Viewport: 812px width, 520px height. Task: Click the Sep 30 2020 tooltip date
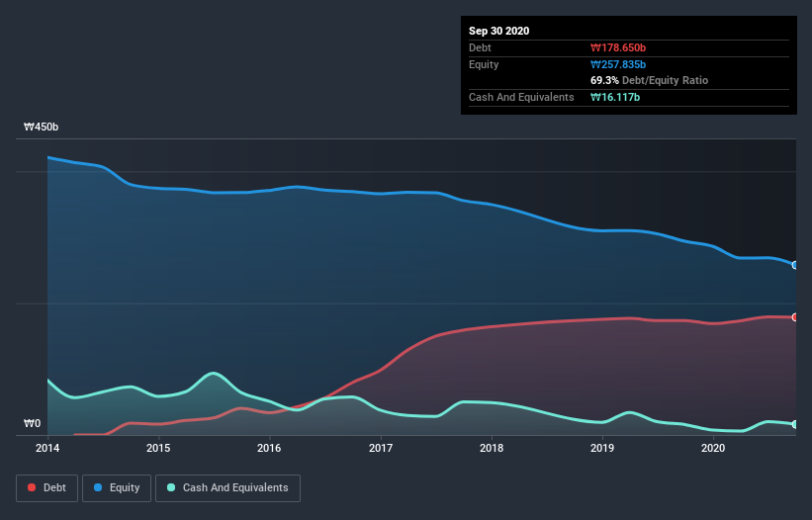pos(499,31)
